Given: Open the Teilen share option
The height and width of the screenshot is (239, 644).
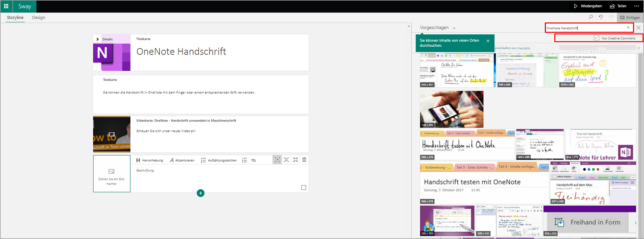Looking at the screenshot, I should 618,6.
